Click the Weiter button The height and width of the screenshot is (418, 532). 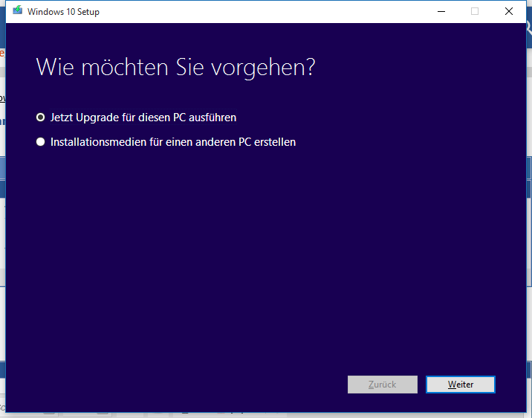[x=461, y=385]
